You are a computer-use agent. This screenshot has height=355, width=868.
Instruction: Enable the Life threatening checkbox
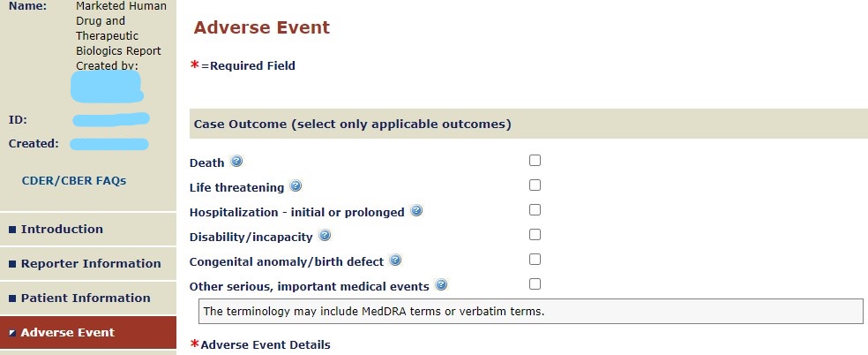[x=535, y=185]
